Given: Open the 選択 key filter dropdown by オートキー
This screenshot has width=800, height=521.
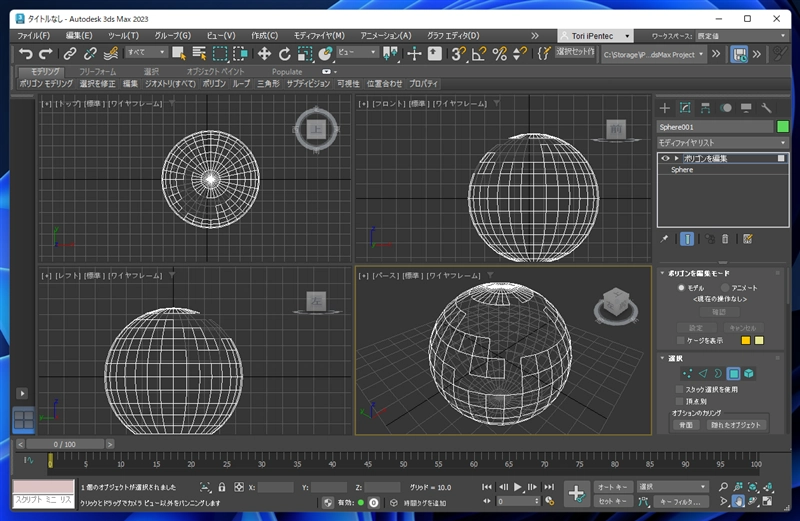Looking at the screenshot, I should tap(672, 487).
